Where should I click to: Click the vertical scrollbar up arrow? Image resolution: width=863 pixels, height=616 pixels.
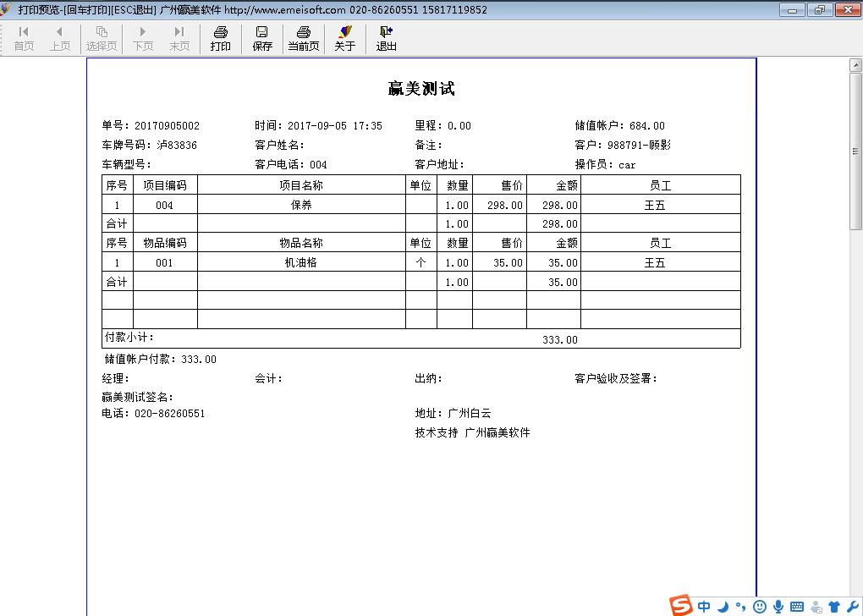(x=855, y=64)
